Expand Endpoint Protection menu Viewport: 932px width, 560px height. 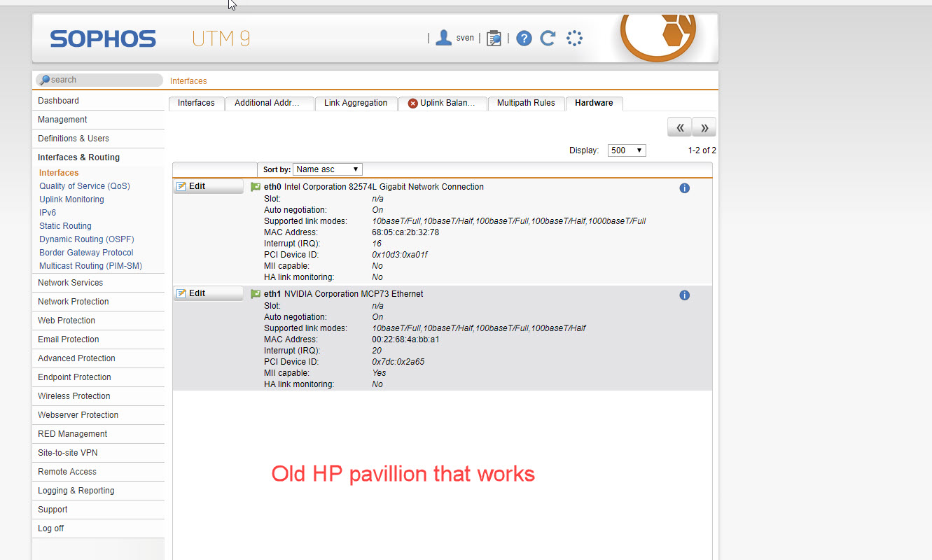click(x=98, y=377)
